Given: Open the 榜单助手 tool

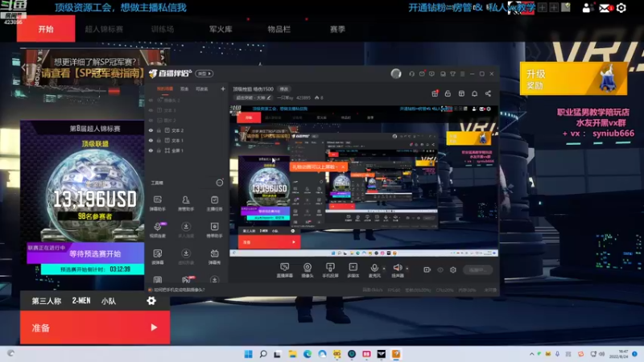Looking at the screenshot, I should 214,230.
